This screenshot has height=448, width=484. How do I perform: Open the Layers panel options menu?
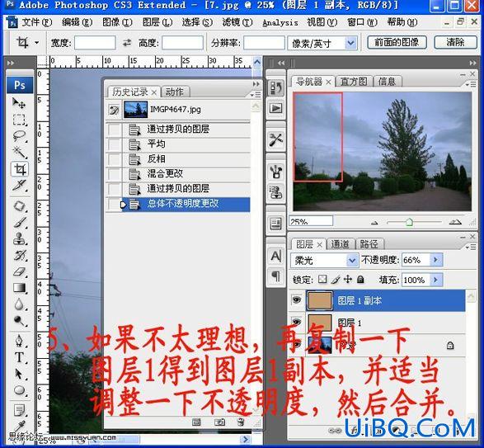[x=471, y=247]
